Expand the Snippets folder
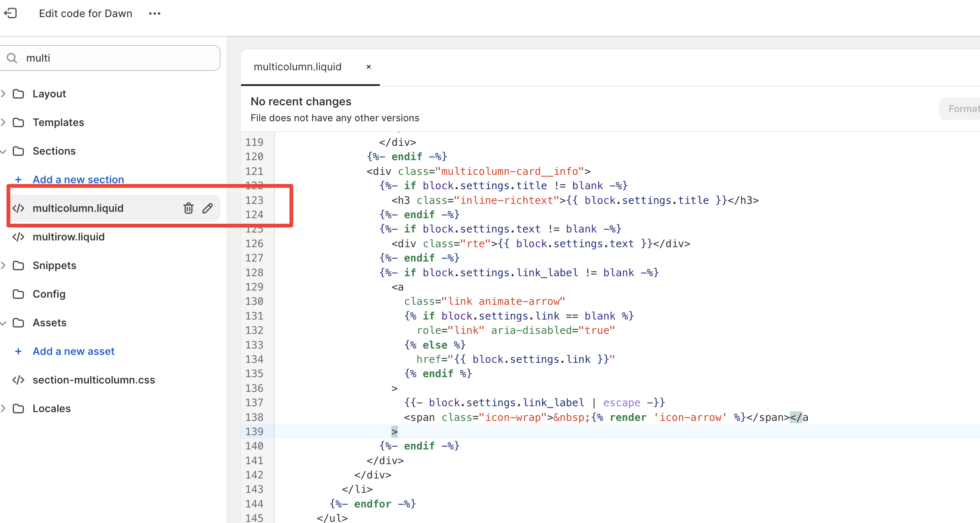Image resolution: width=980 pixels, height=523 pixels. (4, 265)
